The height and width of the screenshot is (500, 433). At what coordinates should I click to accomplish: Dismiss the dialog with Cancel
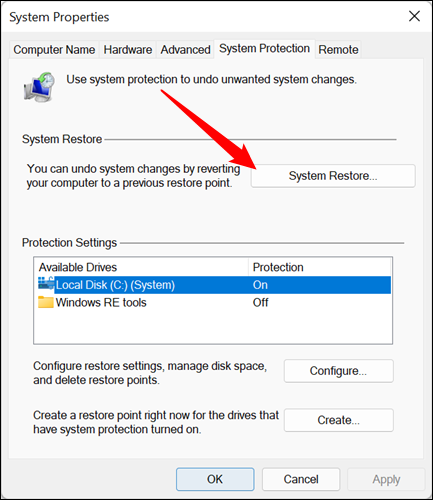(301, 479)
